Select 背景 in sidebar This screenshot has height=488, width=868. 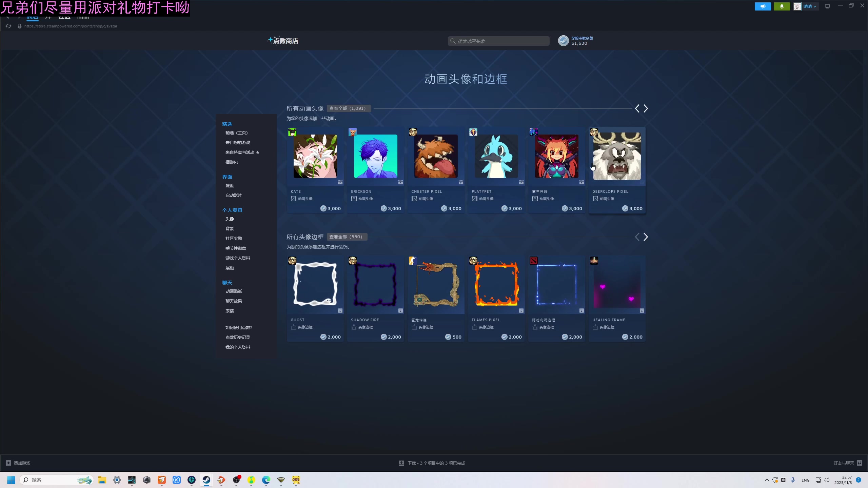point(230,229)
